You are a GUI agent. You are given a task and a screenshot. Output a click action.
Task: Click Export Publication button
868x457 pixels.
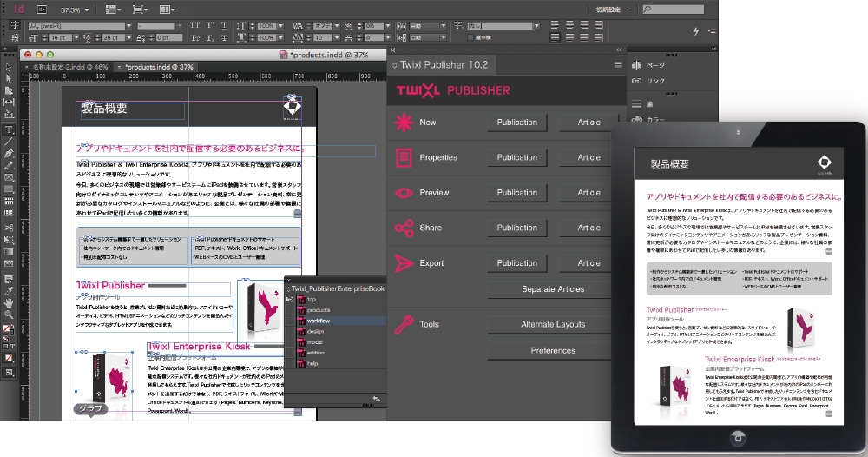pos(517,263)
